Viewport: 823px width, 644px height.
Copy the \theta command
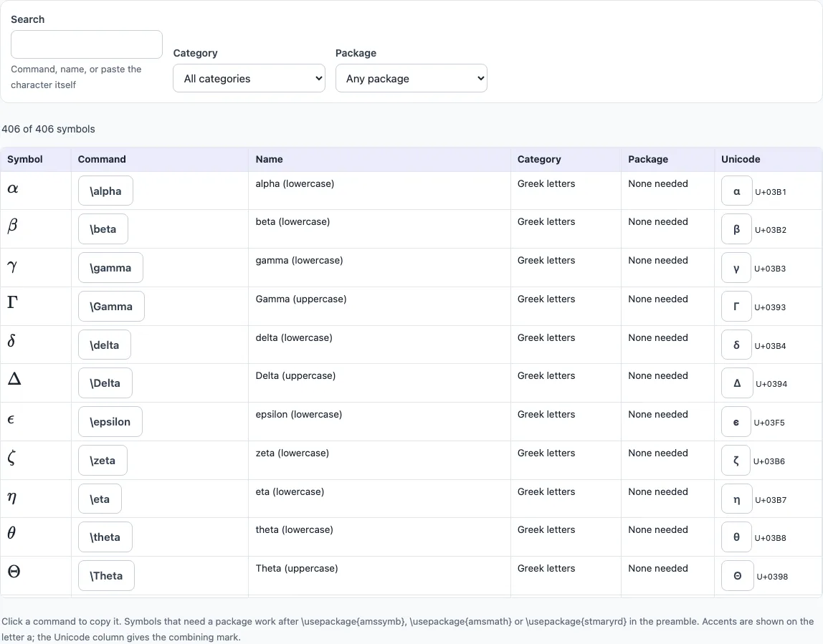pos(105,537)
